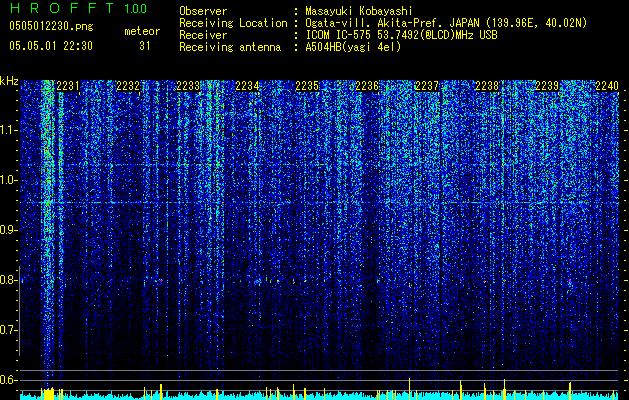Screen dimensions: 629x400
Task: Click the 2239 time marker
Action: coord(547,86)
